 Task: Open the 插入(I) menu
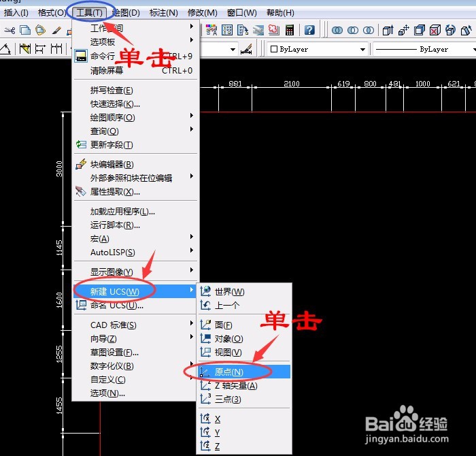(x=16, y=13)
